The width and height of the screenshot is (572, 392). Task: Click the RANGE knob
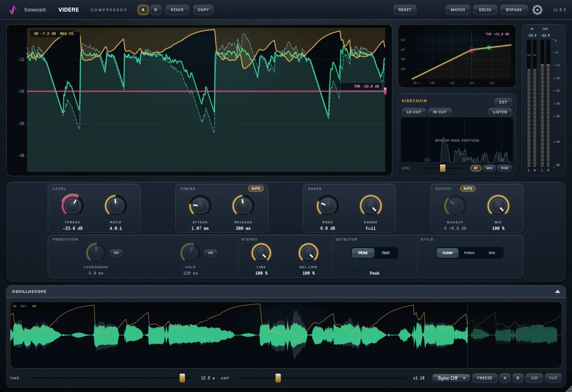click(x=370, y=205)
